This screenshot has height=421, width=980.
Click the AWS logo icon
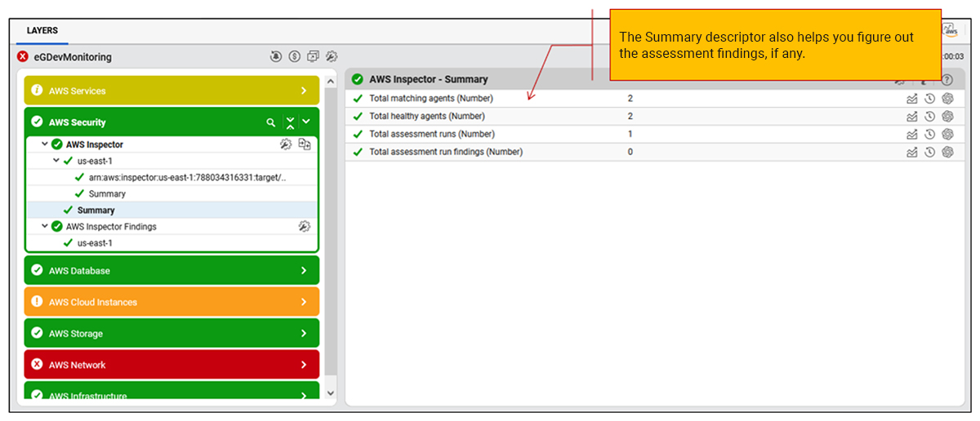click(950, 30)
